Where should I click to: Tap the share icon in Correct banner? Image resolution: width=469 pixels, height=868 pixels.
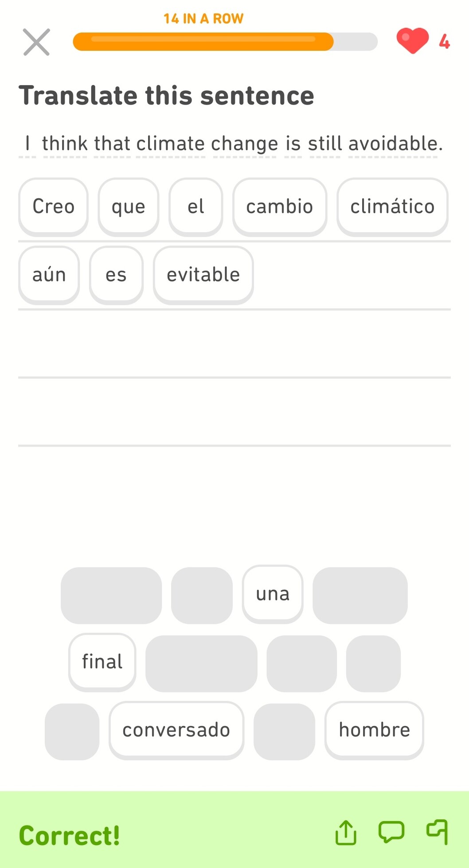click(346, 833)
